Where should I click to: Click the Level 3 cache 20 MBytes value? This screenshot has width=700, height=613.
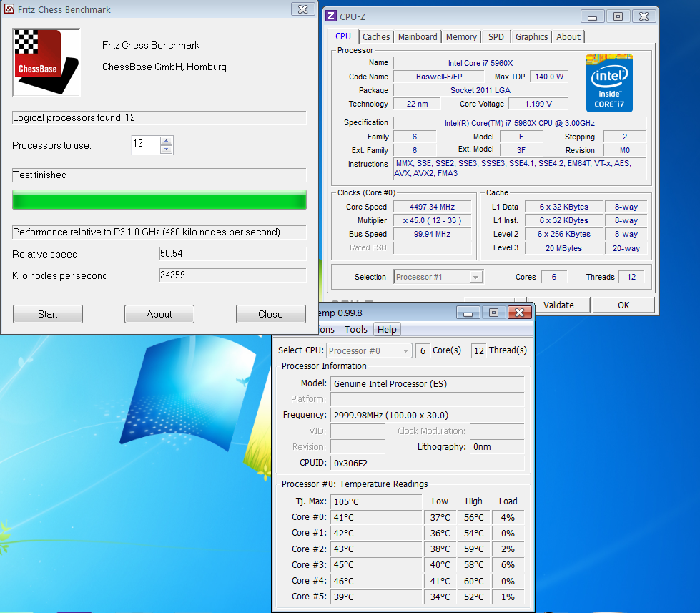(563, 248)
